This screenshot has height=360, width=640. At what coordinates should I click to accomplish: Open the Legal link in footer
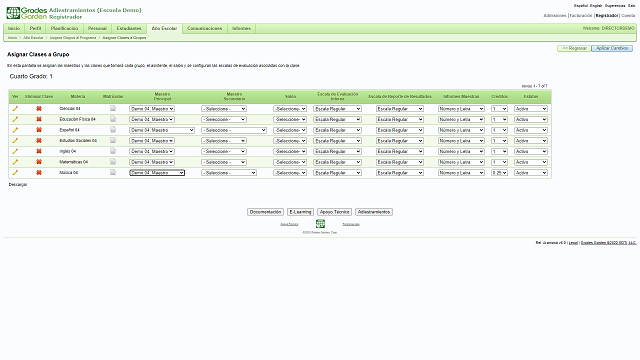[x=573, y=242]
